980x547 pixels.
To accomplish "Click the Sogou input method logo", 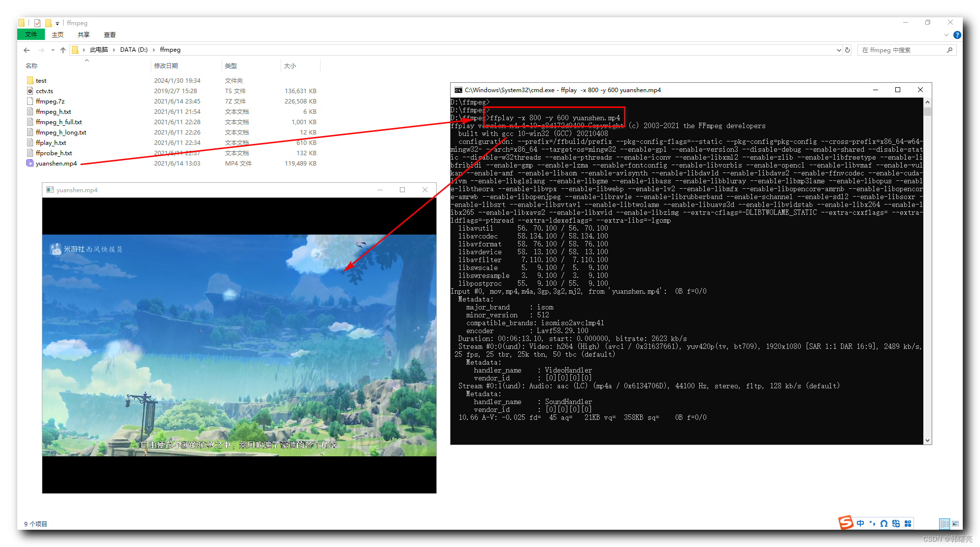I will pyautogui.click(x=846, y=522).
